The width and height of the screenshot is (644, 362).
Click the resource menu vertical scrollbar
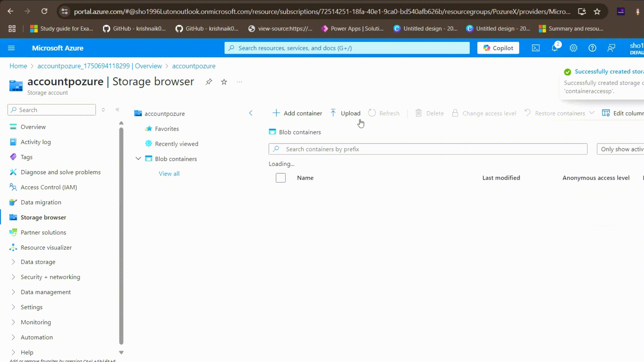pos(121,236)
